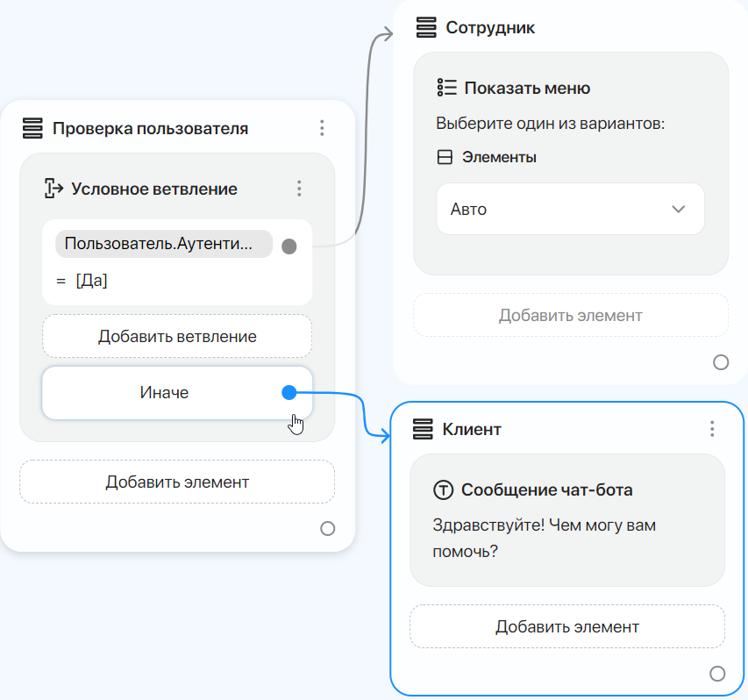This screenshot has height=700, width=748.
Task: Click the blue connector dot on Иначе
Action: (289, 393)
